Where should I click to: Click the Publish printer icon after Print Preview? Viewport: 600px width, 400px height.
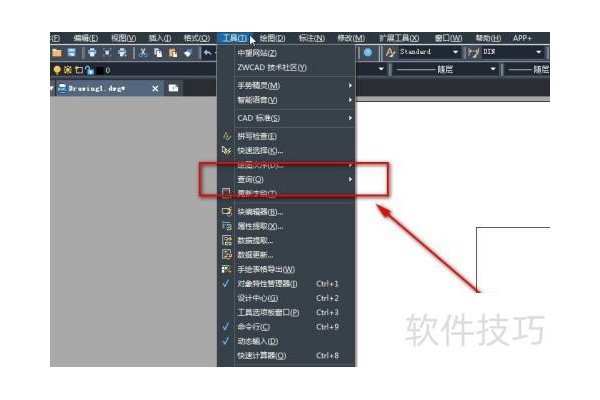pyautogui.click(x=122, y=52)
